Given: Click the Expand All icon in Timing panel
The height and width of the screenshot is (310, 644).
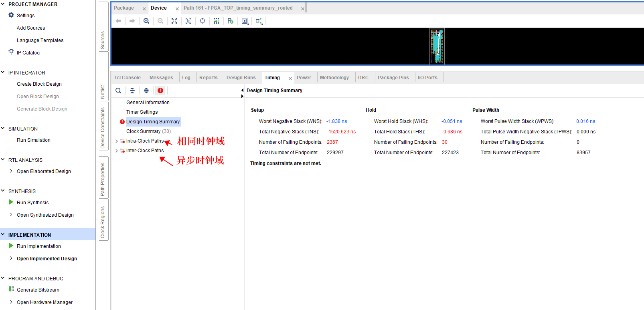Looking at the screenshot, I should click(146, 91).
